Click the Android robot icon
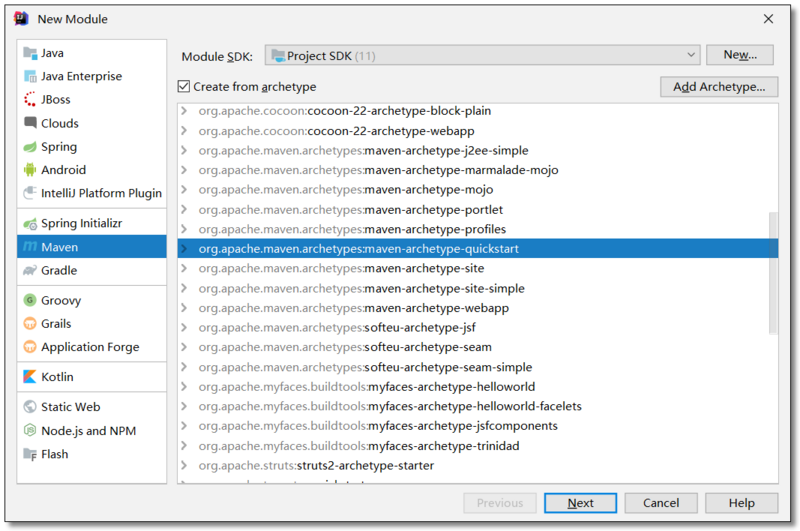The width and height of the screenshot is (800, 531). 30,170
